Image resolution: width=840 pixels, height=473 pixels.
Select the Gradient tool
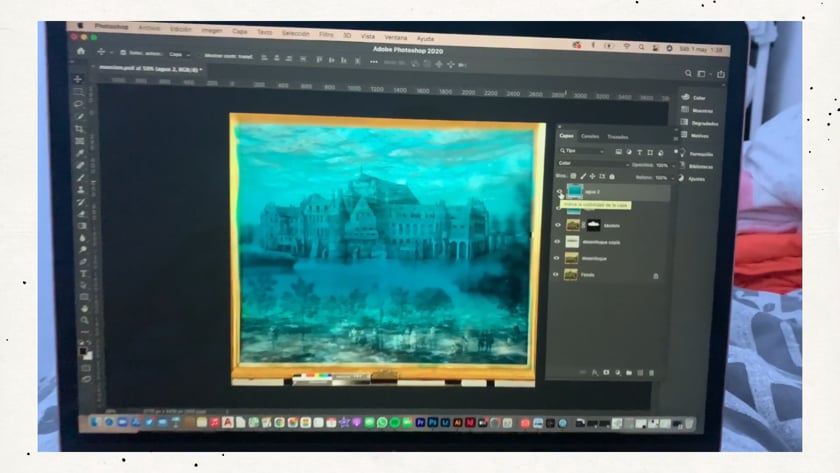(82, 226)
